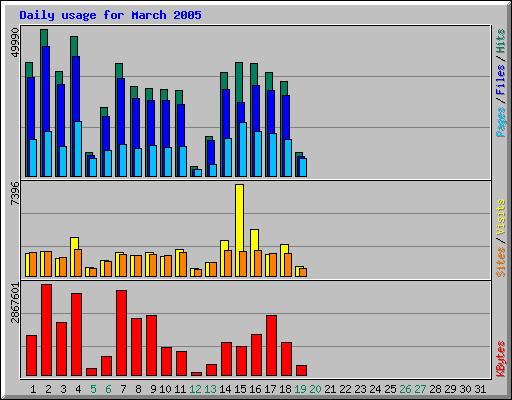This screenshot has width=512, height=400.
Task: Click the orange Sites bar for day 14
Action: point(228,263)
